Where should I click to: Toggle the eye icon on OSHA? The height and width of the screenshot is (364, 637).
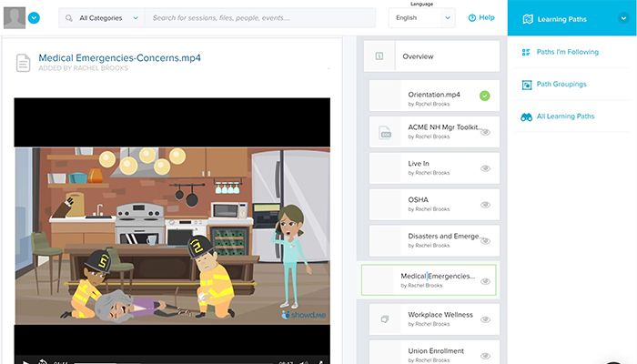pos(485,205)
